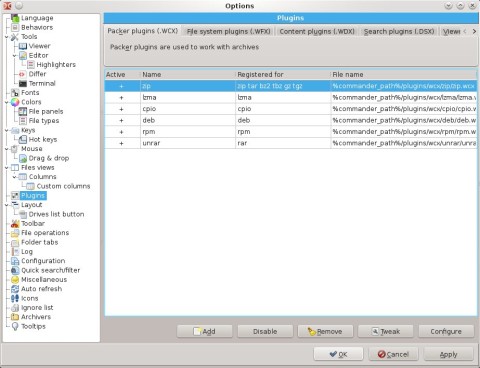The height and width of the screenshot is (368, 480).
Task: Click the Configure button
Action: (x=446, y=331)
